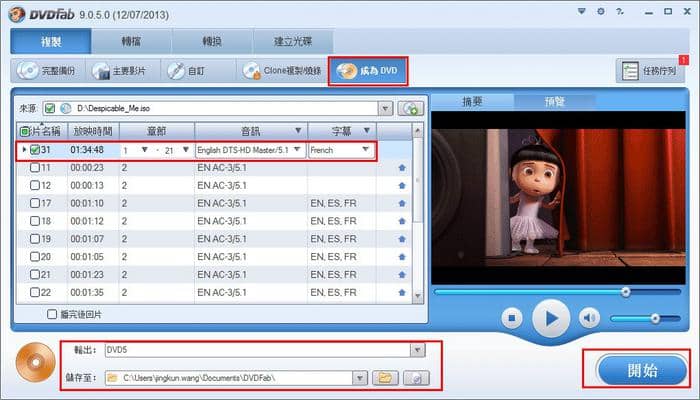
Task: Stop the preview playback
Action: point(512,318)
